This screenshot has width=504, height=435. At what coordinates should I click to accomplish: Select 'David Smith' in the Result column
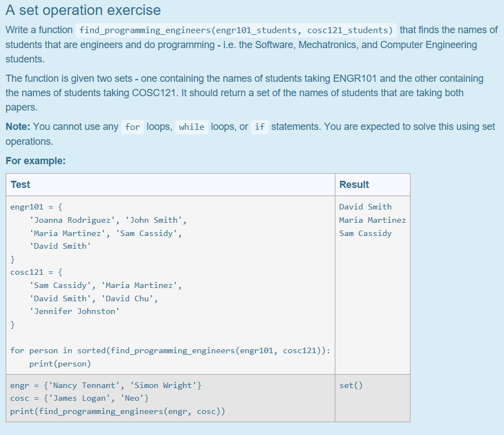pyautogui.click(x=365, y=206)
